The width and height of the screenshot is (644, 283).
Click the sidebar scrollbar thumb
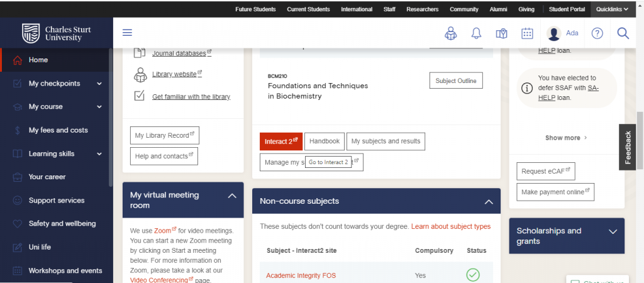[111, 118]
